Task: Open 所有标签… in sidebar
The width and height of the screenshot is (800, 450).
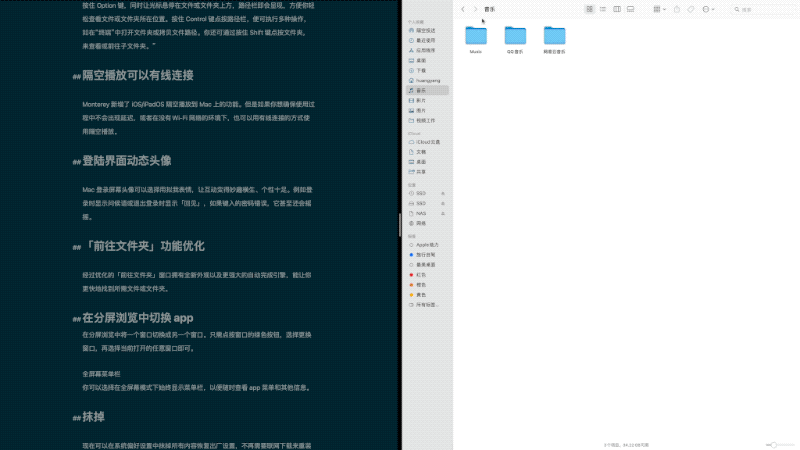Action: pos(427,305)
